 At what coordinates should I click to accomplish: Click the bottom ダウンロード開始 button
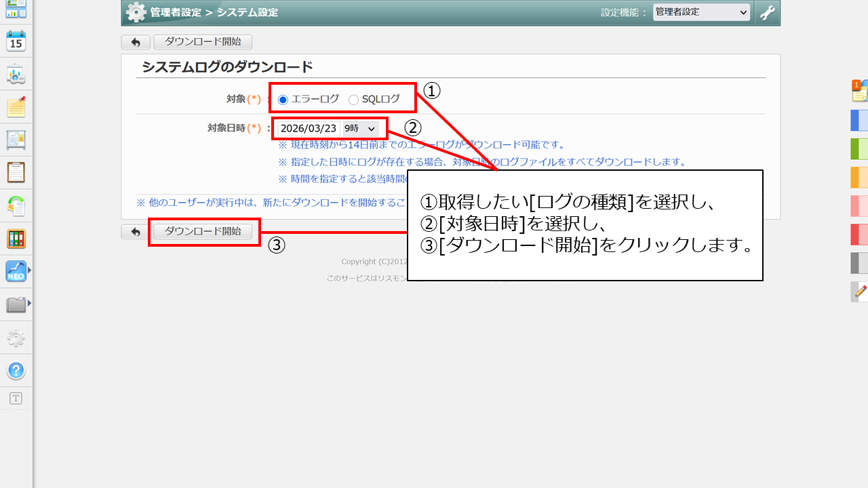pyautogui.click(x=203, y=231)
